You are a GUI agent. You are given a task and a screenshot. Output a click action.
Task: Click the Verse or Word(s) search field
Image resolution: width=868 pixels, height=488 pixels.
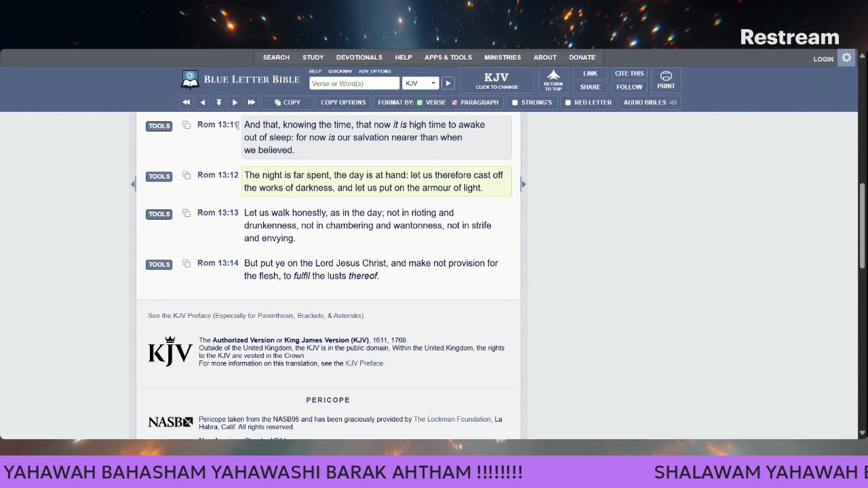tap(355, 83)
